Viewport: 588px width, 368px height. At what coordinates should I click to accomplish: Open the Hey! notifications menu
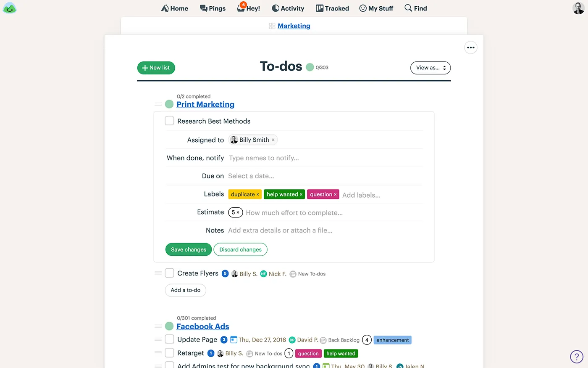coord(249,8)
